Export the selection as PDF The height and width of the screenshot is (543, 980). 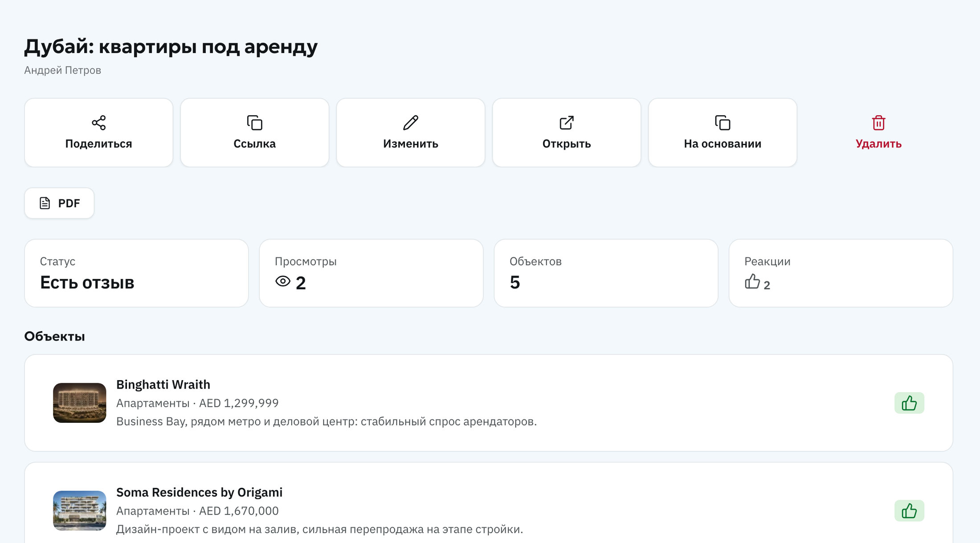pos(59,203)
